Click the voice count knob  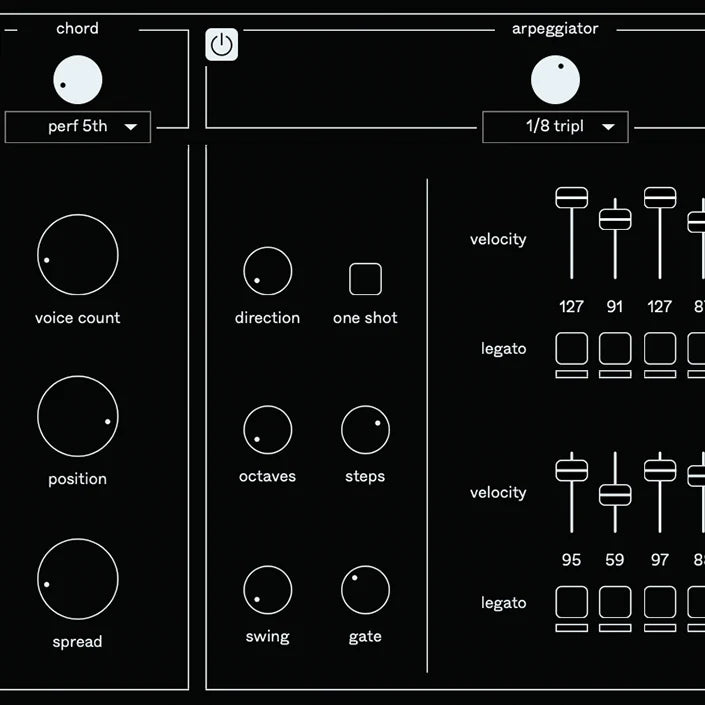click(78, 255)
